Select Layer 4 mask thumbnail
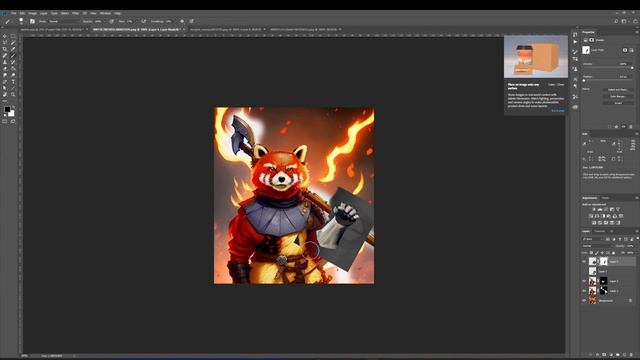This screenshot has width=640, height=360. tap(604, 261)
